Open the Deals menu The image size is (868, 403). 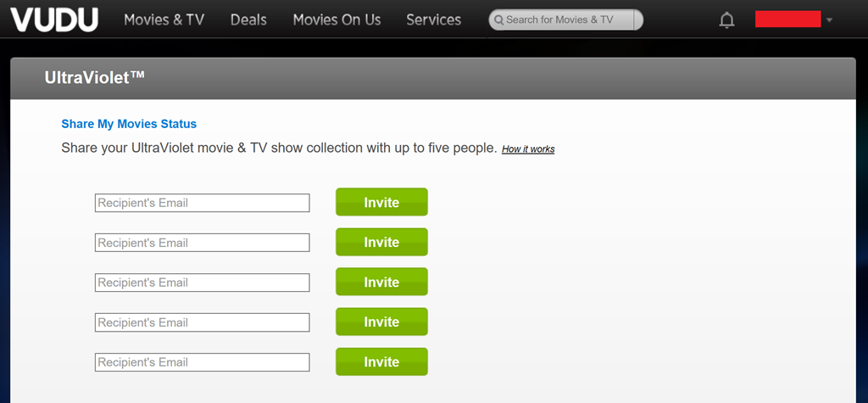[x=248, y=20]
